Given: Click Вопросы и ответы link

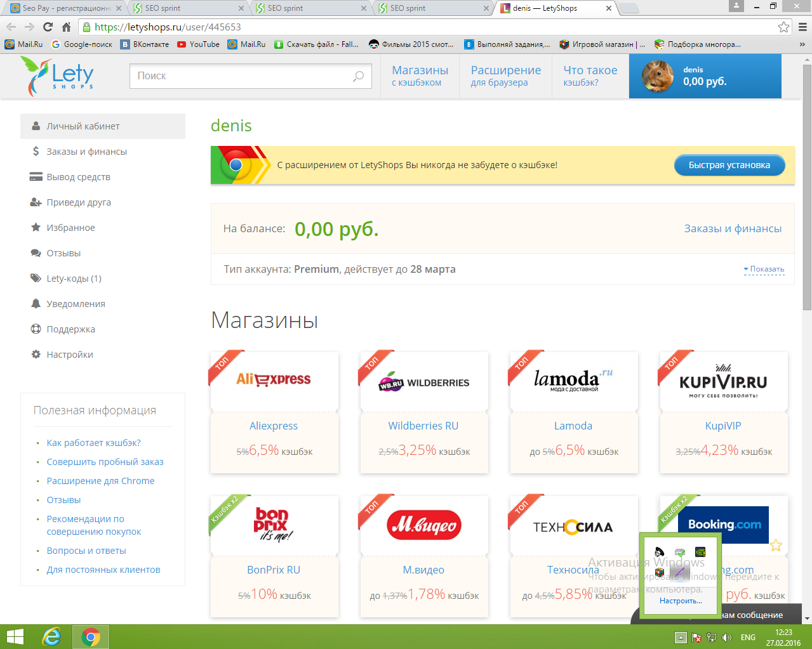Looking at the screenshot, I should [x=86, y=551].
